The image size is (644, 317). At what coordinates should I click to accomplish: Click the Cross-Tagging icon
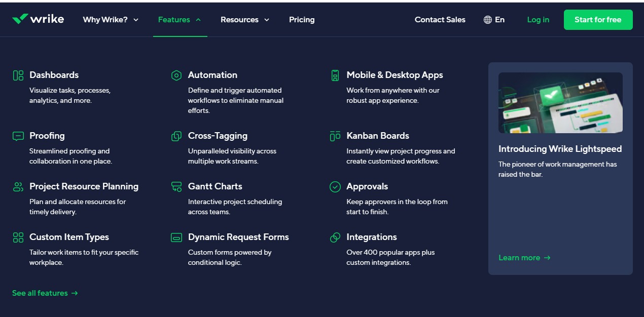(x=176, y=136)
